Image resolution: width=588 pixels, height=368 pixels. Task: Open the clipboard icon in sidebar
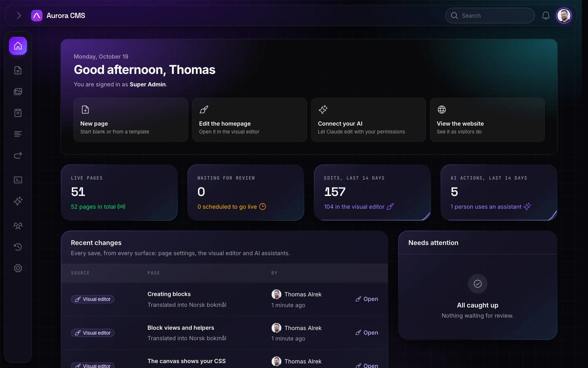(18, 113)
